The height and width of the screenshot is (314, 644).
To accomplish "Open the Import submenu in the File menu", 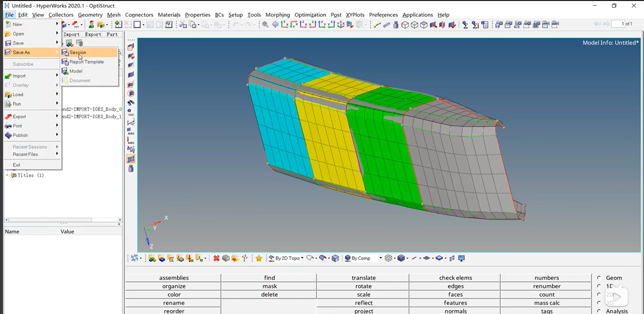I will click(32, 76).
